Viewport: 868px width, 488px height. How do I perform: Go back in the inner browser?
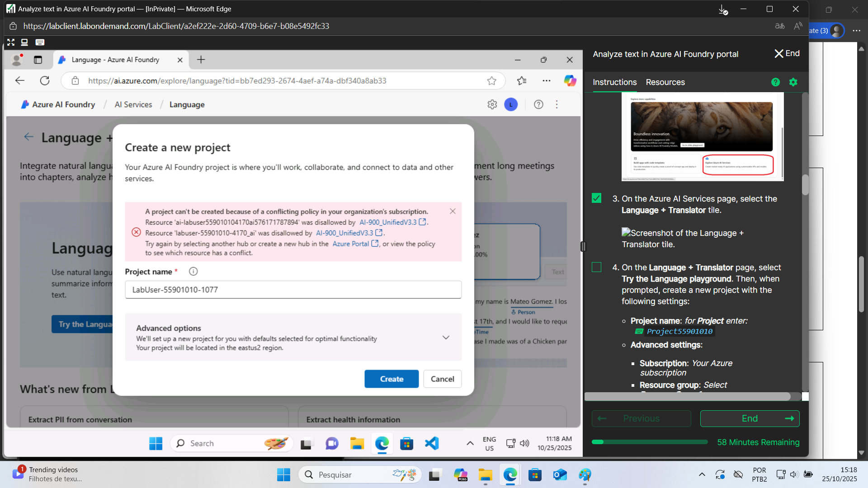[20, 81]
